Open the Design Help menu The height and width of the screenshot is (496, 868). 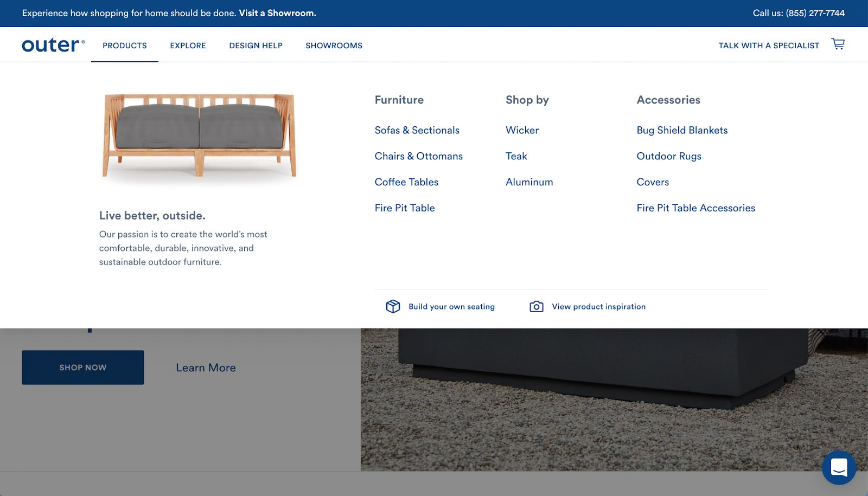(x=256, y=46)
